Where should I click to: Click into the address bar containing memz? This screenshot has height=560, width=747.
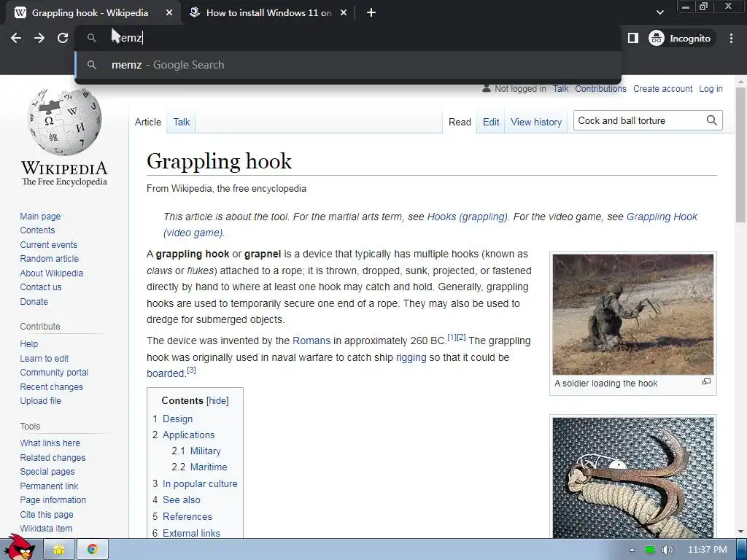pyautogui.click(x=348, y=38)
